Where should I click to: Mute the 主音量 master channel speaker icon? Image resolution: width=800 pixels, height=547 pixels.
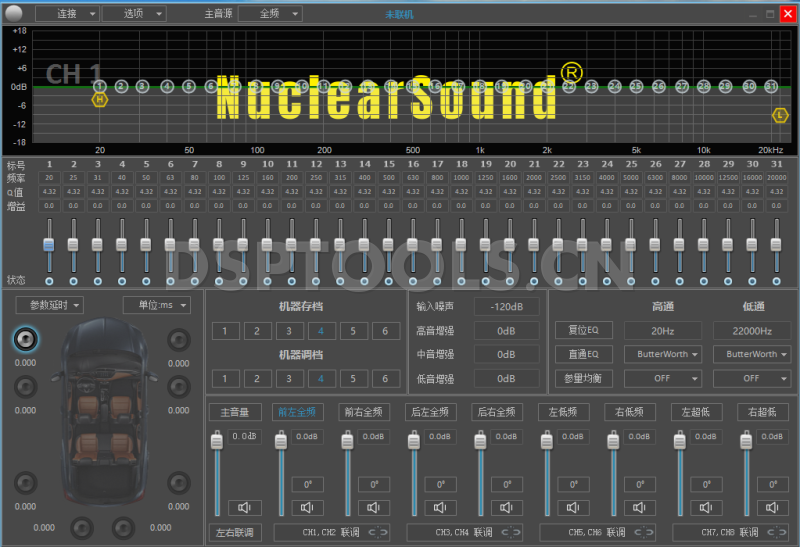coord(244,507)
